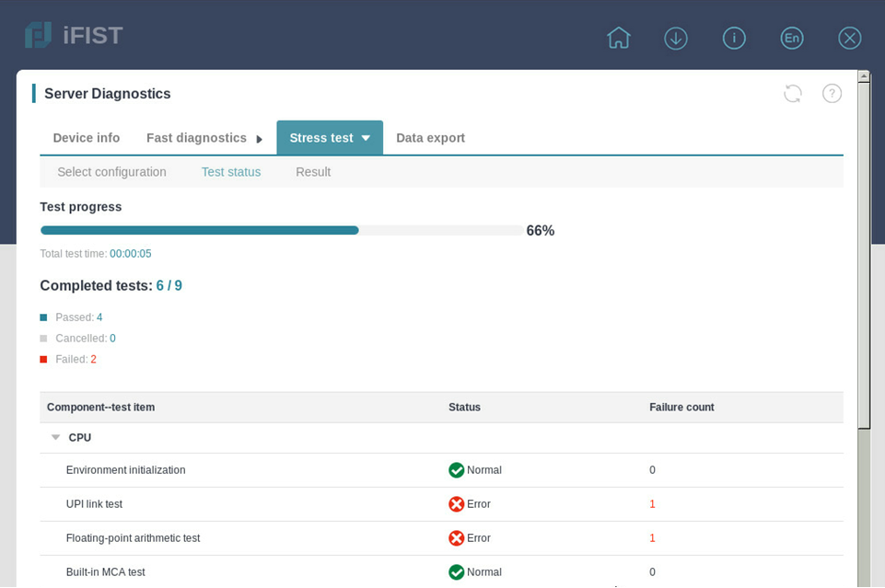Click failure count 1 for Floating-point arithmetic test
The height and width of the screenshot is (588, 885).
pos(652,538)
